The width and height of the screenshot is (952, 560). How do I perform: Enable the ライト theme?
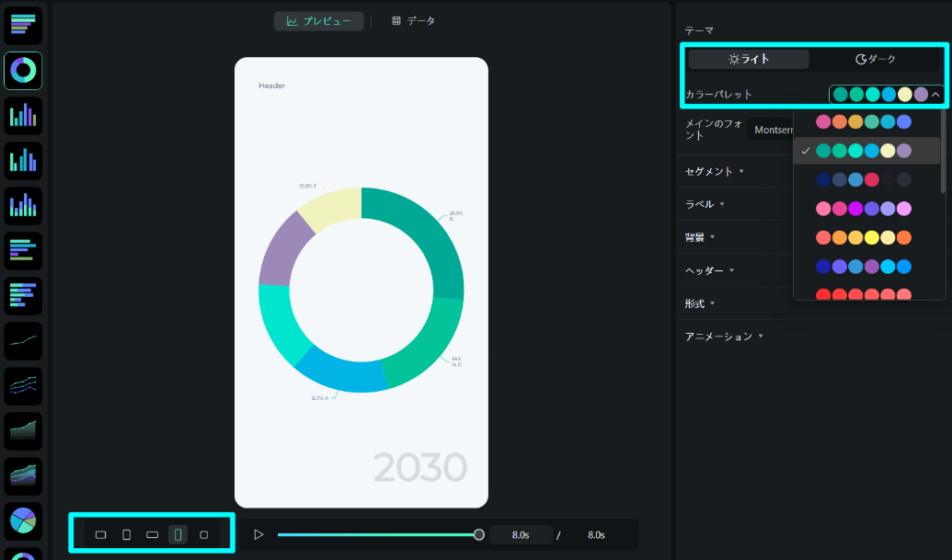point(749,59)
